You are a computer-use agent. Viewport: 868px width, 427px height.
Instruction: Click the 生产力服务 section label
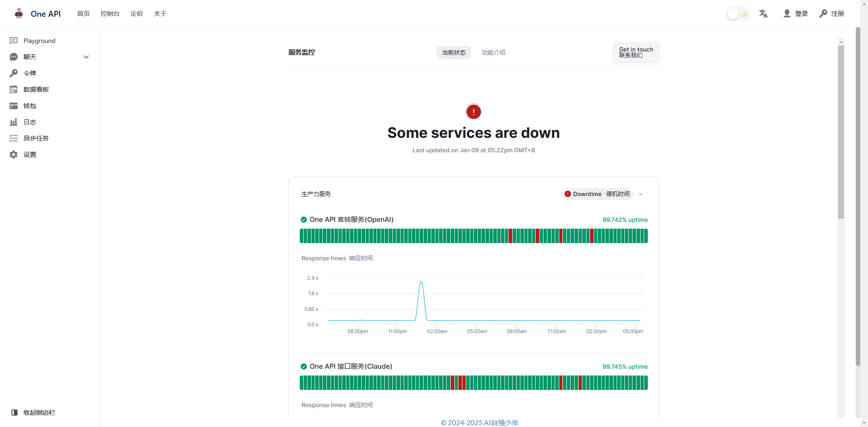pyautogui.click(x=316, y=194)
